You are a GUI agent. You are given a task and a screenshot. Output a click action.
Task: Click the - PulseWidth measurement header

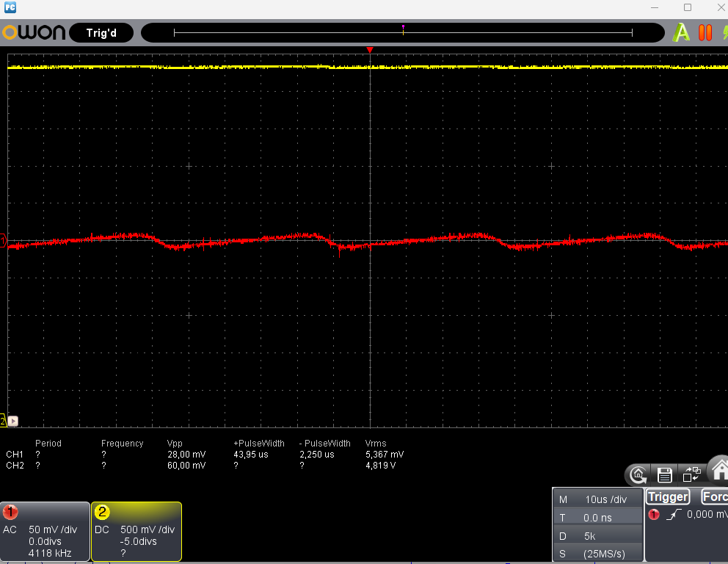tap(325, 444)
